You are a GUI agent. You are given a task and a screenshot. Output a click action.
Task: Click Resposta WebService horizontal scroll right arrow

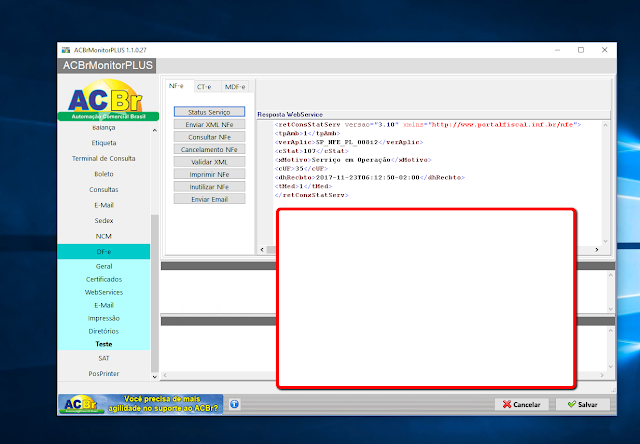tap(597, 250)
